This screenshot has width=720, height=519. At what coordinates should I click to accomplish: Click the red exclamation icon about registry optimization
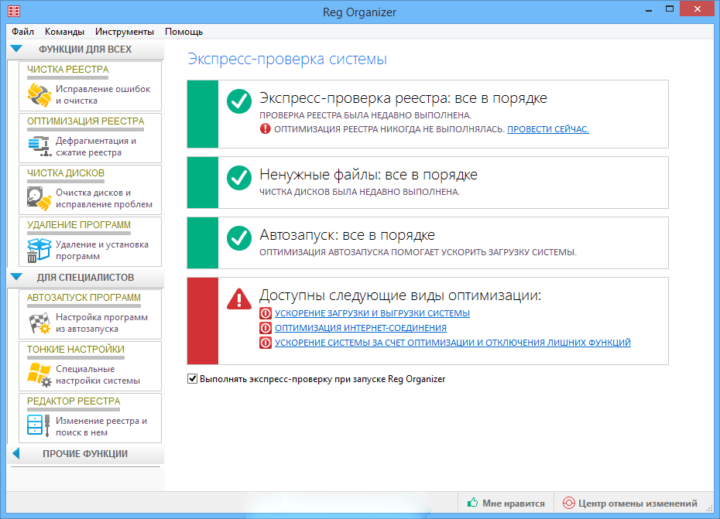point(265,129)
